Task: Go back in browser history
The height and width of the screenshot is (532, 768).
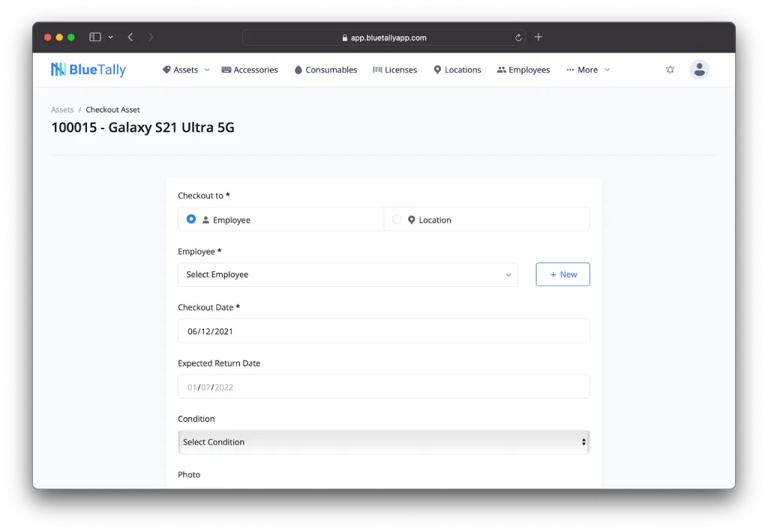Action: click(x=130, y=37)
